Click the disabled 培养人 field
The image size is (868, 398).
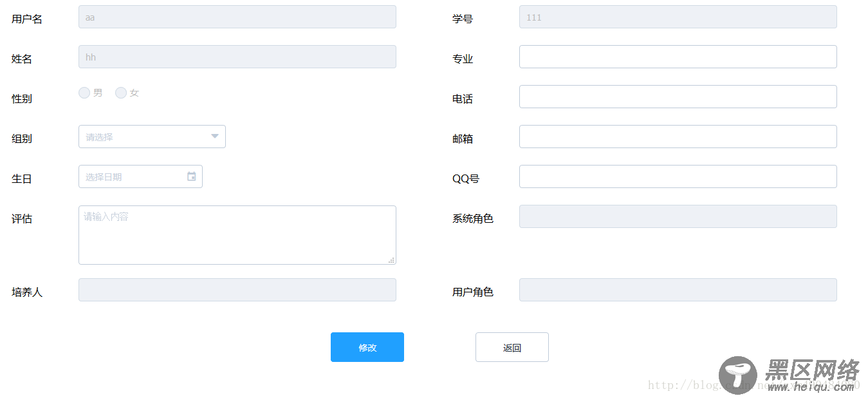coord(237,290)
